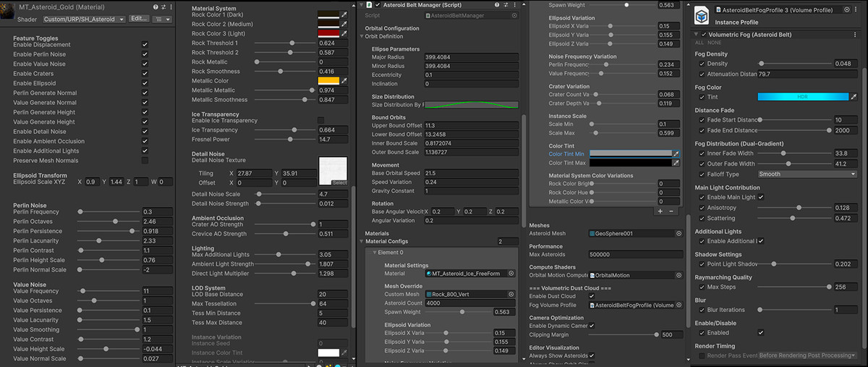Open object picker for Fog Volume Profile
This screenshot has width=868, height=367.
pos(678,305)
